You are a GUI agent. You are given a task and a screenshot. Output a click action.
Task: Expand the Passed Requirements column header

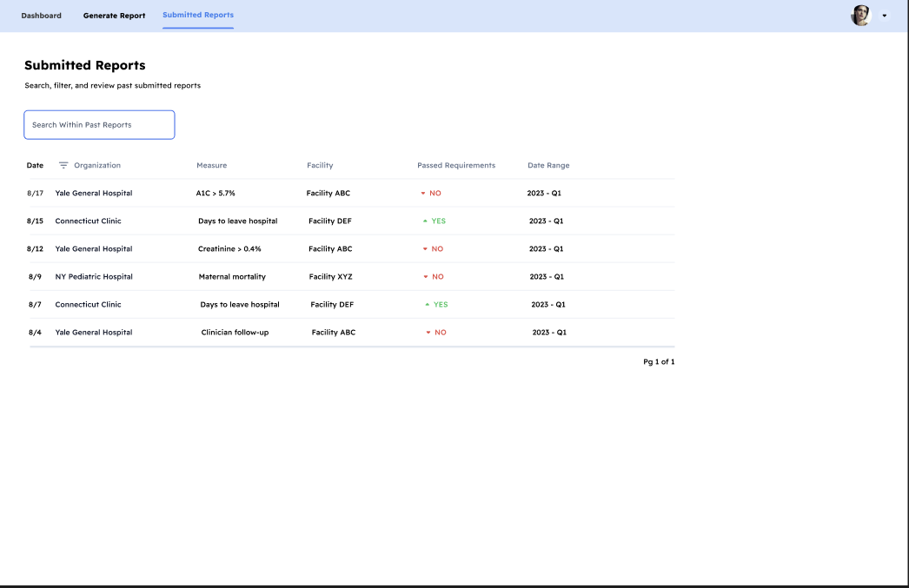coord(455,165)
